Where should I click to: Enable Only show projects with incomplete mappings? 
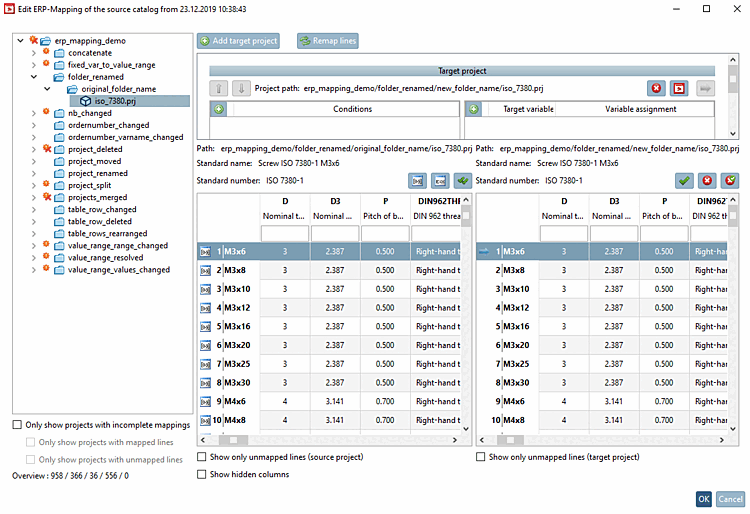tap(17, 425)
